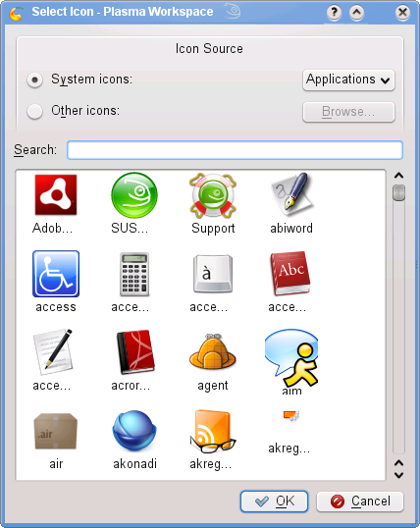Click the shade-up arrow button in title bar
Viewport: 420px width, 528px height.
pos(356,13)
